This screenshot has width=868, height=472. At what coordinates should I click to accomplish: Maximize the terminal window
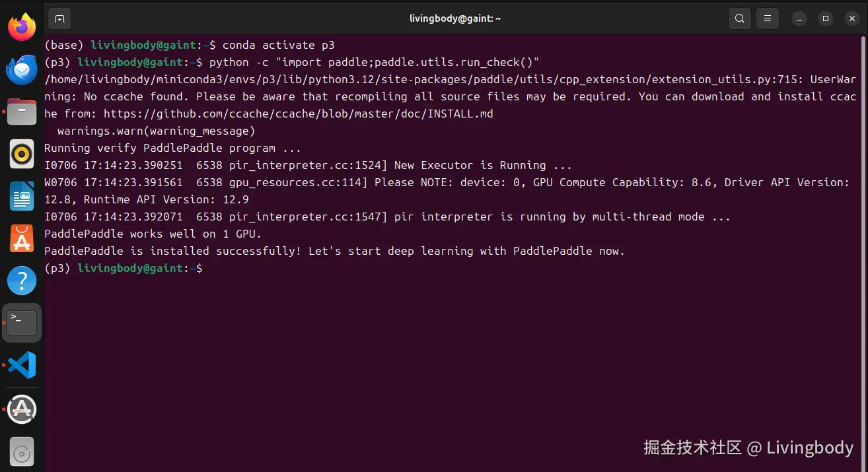click(826, 18)
